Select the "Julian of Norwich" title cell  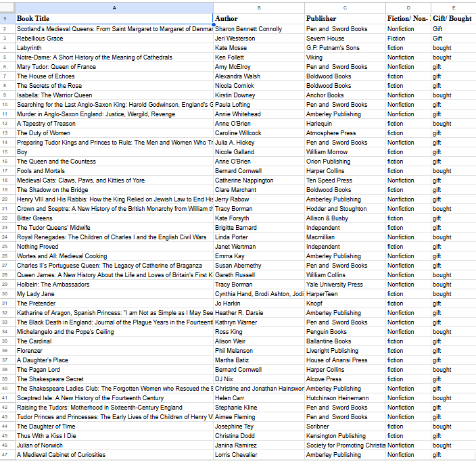[114, 445]
